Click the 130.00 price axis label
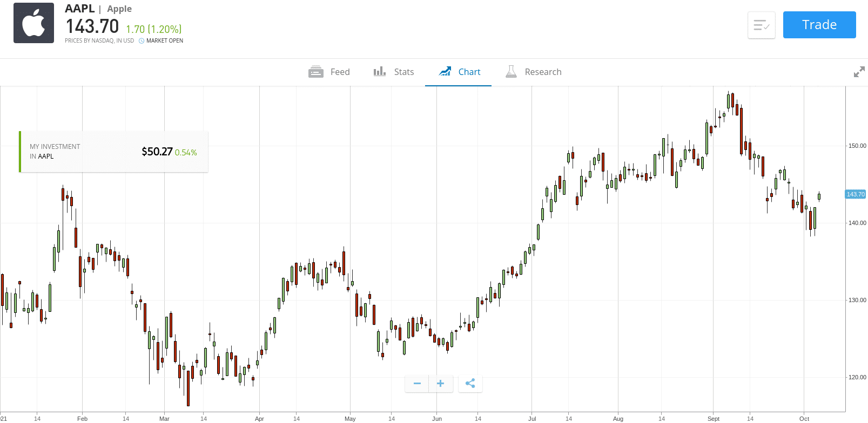The height and width of the screenshot is (423, 868). coord(857,300)
